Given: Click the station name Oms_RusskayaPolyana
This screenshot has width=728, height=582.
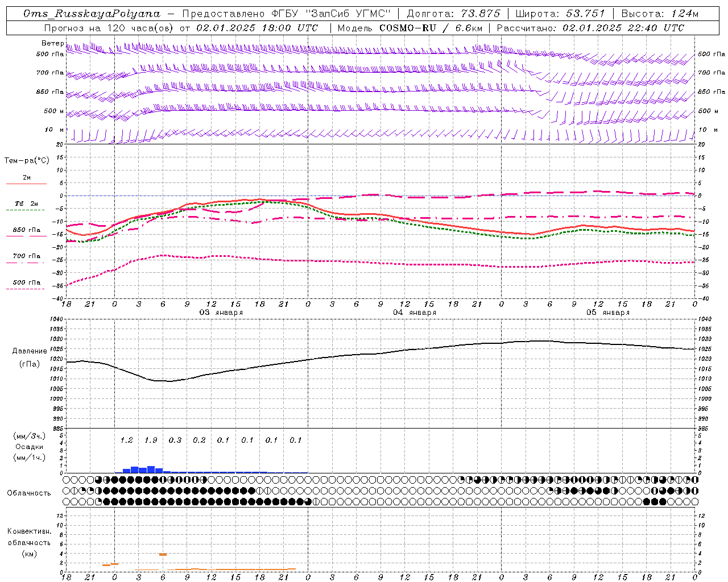Looking at the screenshot, I should 92,14.
